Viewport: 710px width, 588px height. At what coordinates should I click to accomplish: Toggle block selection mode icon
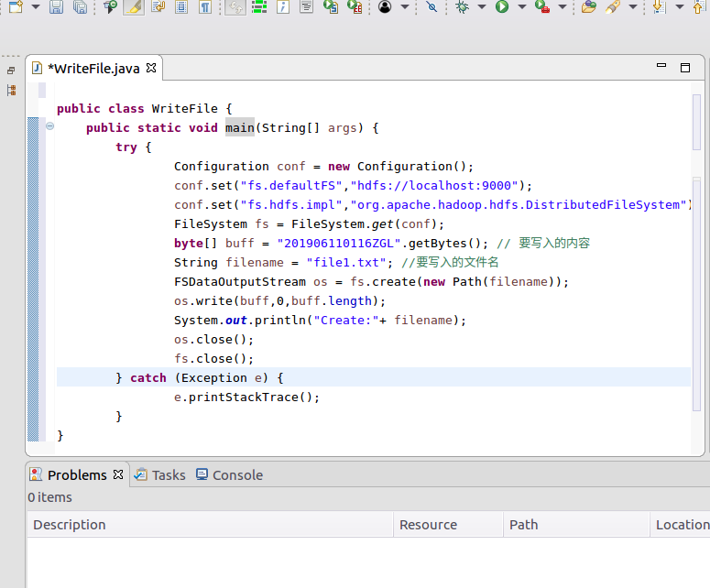181,6
